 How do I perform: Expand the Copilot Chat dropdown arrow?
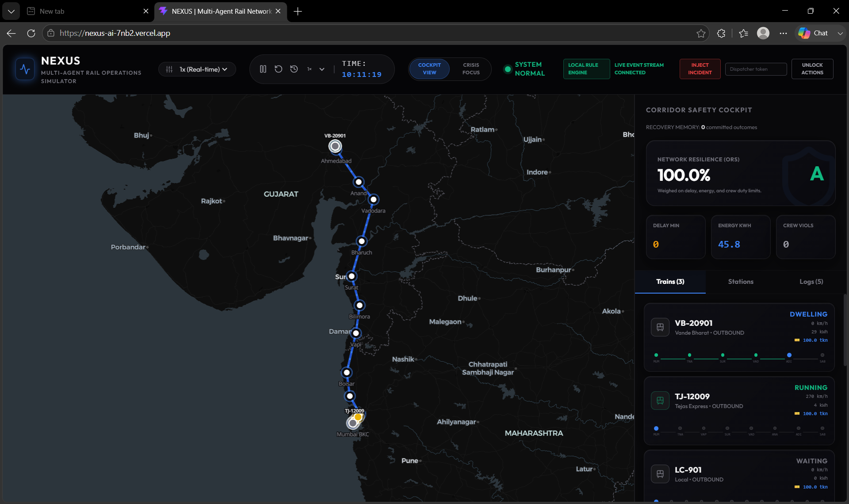pyautogui.click(x=840, y=33)
